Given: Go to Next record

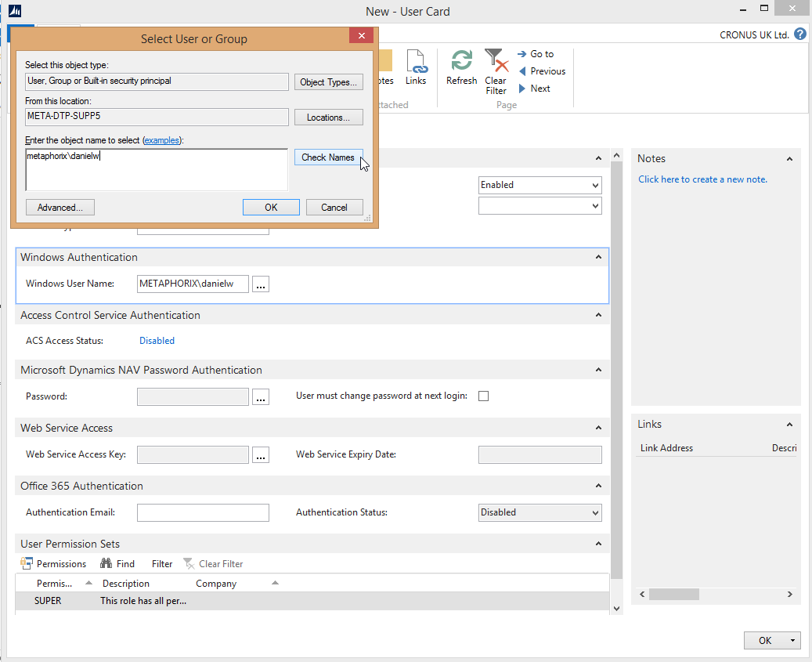Looking at the screenshot, I should pyautogui.click(x=534, y=89).
